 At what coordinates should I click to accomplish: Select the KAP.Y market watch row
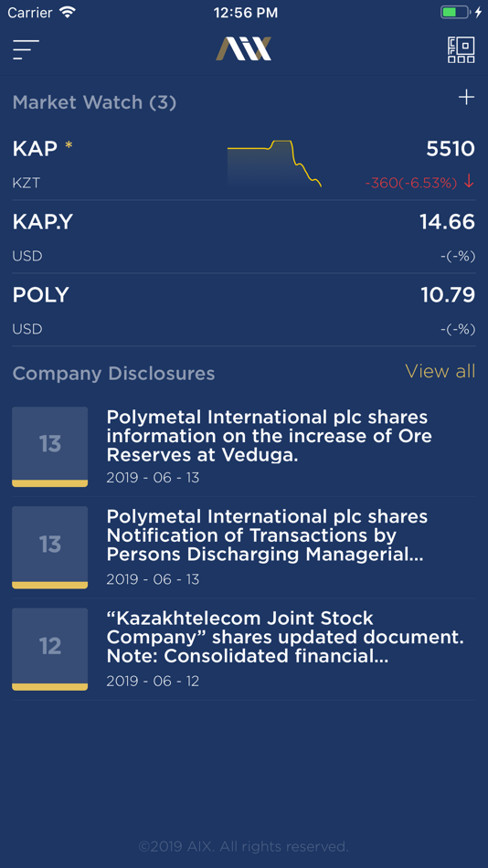(244, 237)
